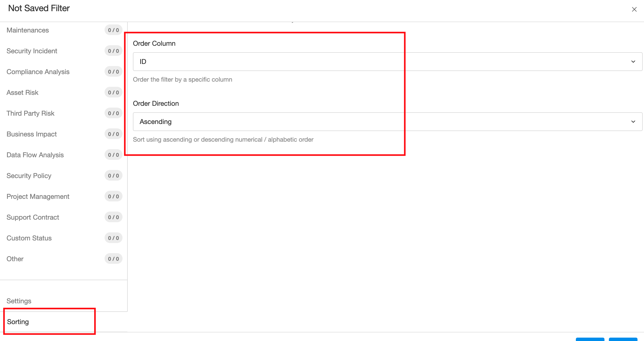Close the Not Saved Filter dialog
Screen dimensions: 644x341
coord(634,9)
